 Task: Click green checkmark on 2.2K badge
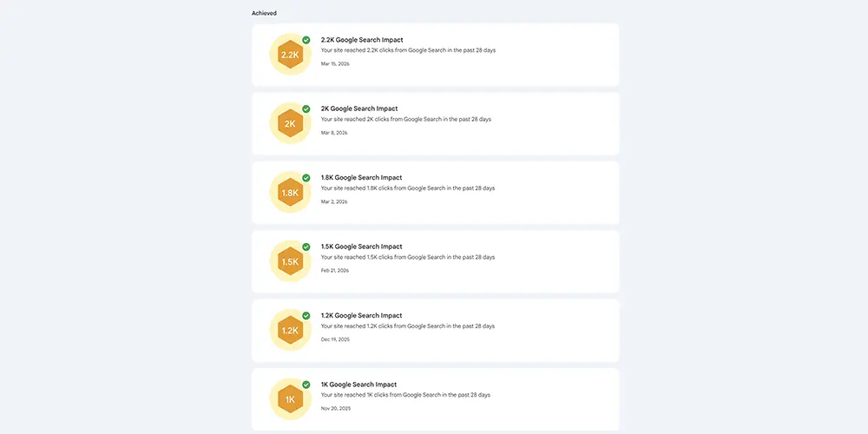click(306, 40)
